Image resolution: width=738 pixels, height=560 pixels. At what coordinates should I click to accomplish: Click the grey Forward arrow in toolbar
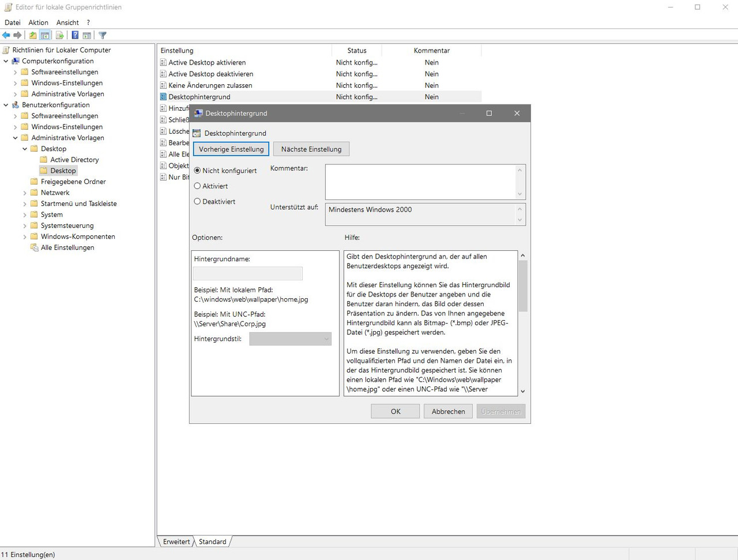click(x=17, y=35)
